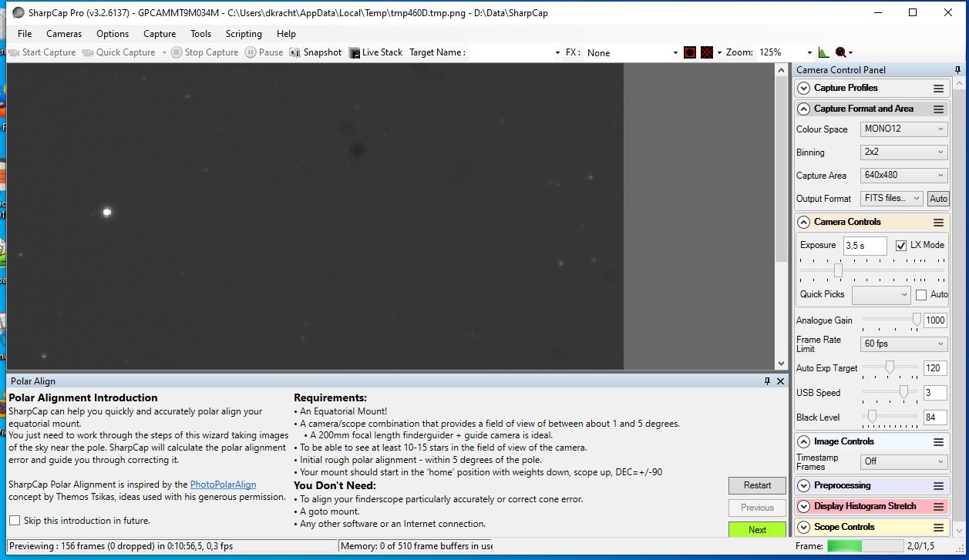Image resolution: width=969 pixels, height=560 pixels.
Task: Toggle the crossed-out red square icon
Action: tap(707, 52)
